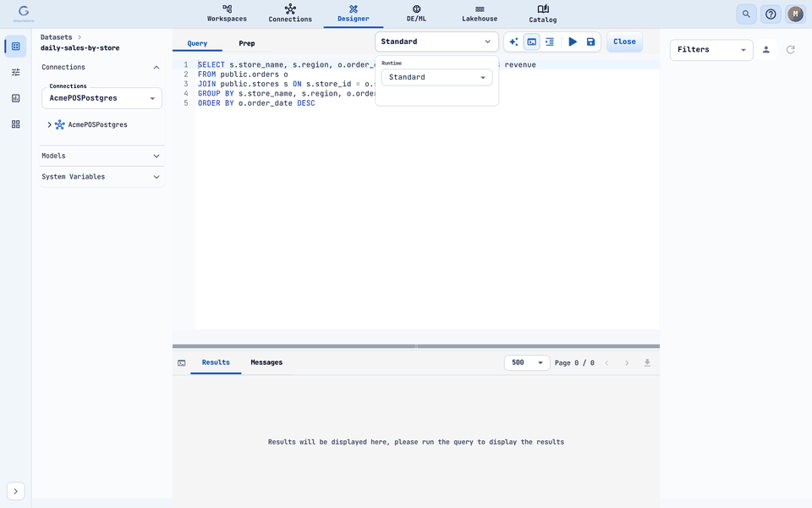Open the Runtime Standard dropdown

coord(436,77)
